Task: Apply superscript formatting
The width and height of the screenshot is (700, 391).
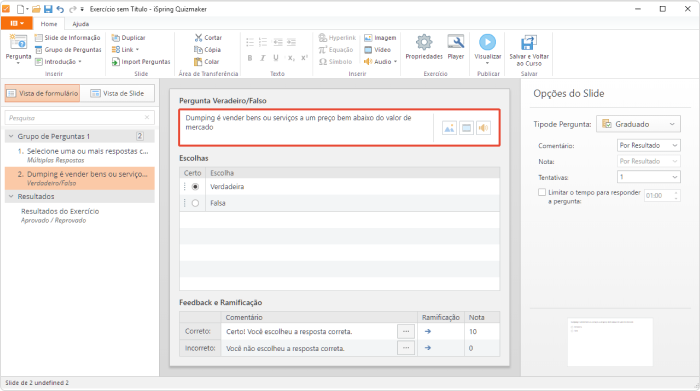Action: pyautogui.click(x=304, y=58)
